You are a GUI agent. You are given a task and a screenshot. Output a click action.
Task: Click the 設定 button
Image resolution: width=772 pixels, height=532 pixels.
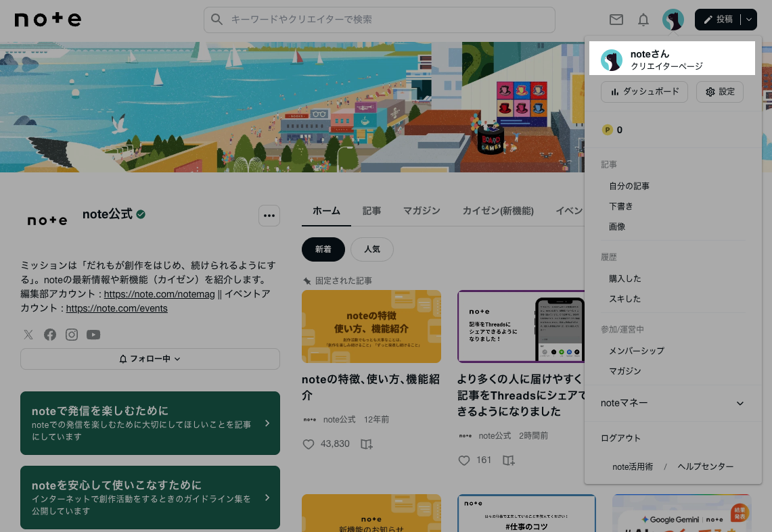[719, 92]
